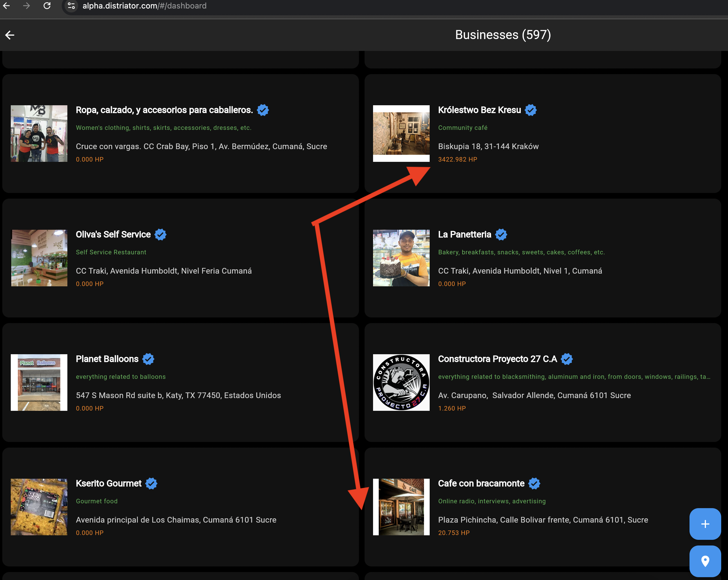
Task: Click 0.000 HP under Kserito Gourmet
Action: [x=89, y=533]
